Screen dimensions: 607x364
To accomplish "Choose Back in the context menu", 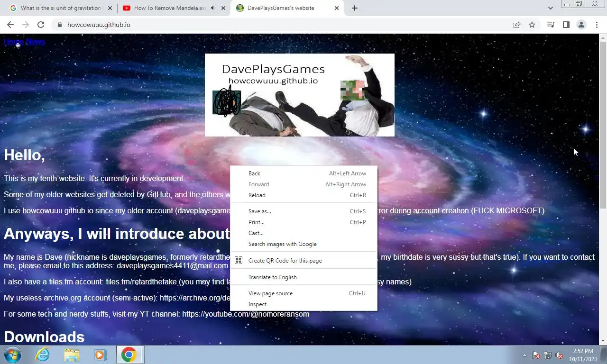I will tap(303, 173).
